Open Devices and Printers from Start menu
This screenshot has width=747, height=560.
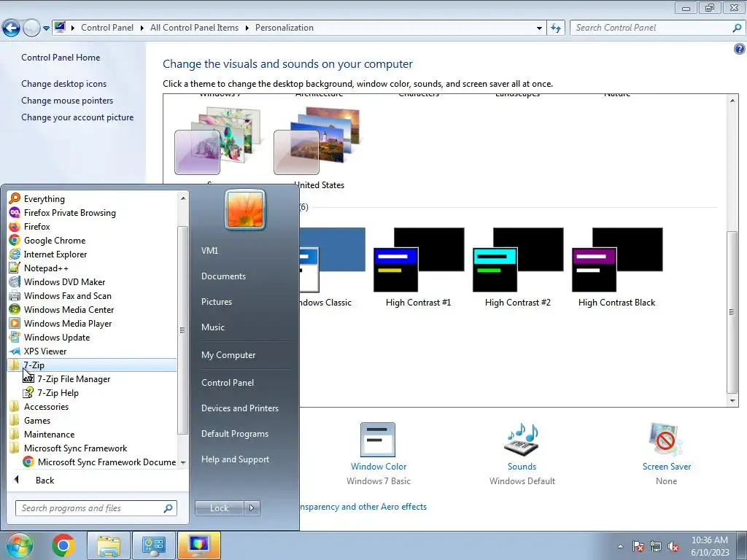tap(239, 408)
